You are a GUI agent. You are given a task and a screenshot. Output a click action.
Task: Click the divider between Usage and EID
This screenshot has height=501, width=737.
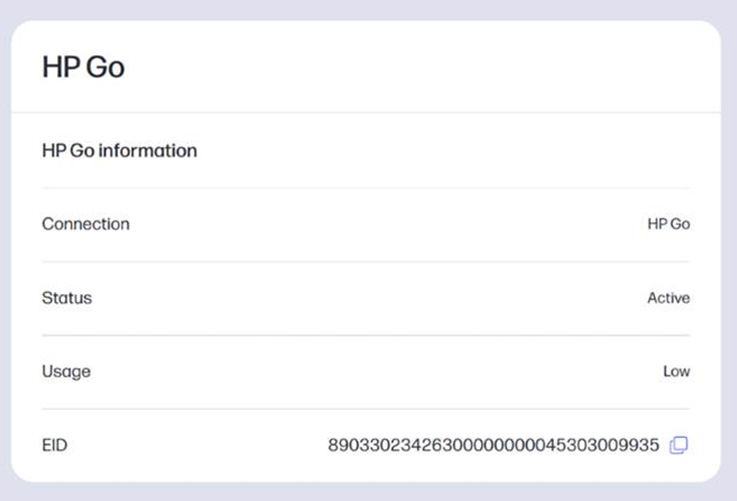[366, 408]
